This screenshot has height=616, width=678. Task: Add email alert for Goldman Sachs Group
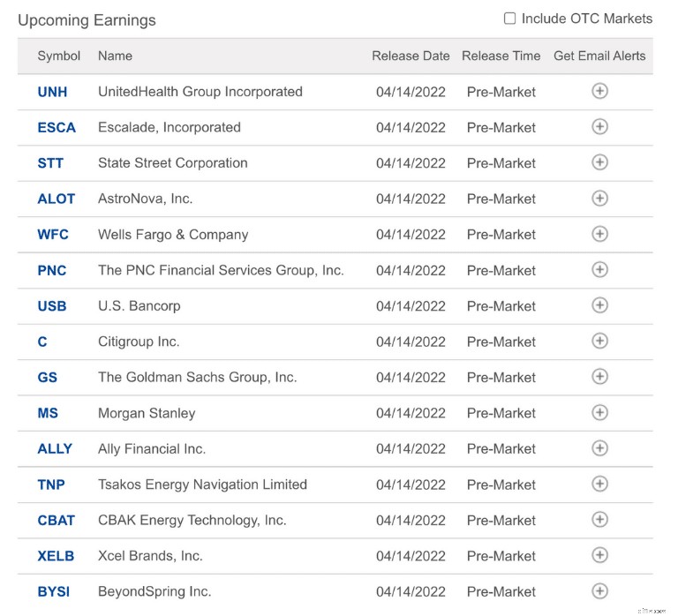pos(599,377)
